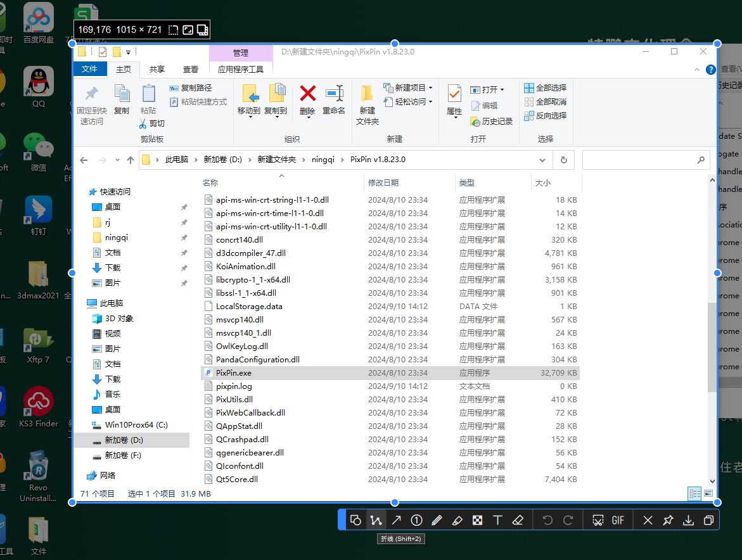
Task: Open the 打开 dropdown arrow in ribbon
Action: pos(502,89)
